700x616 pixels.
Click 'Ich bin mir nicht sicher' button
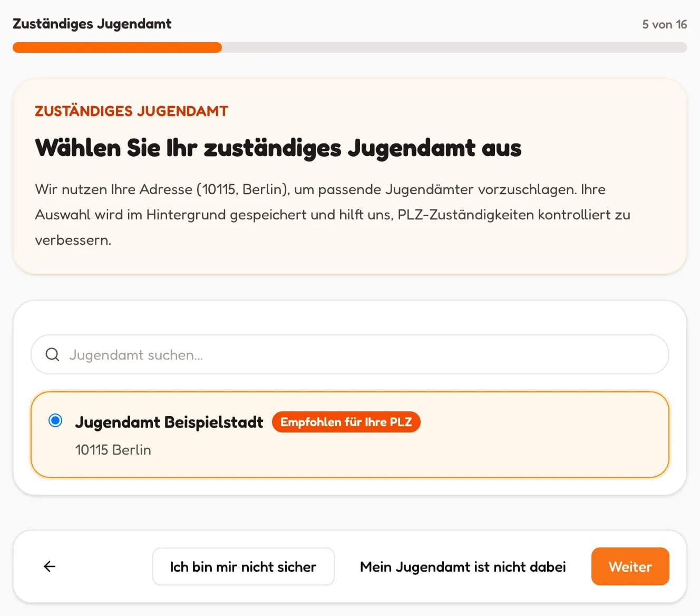pyautogui.click(x=243, y=566)
